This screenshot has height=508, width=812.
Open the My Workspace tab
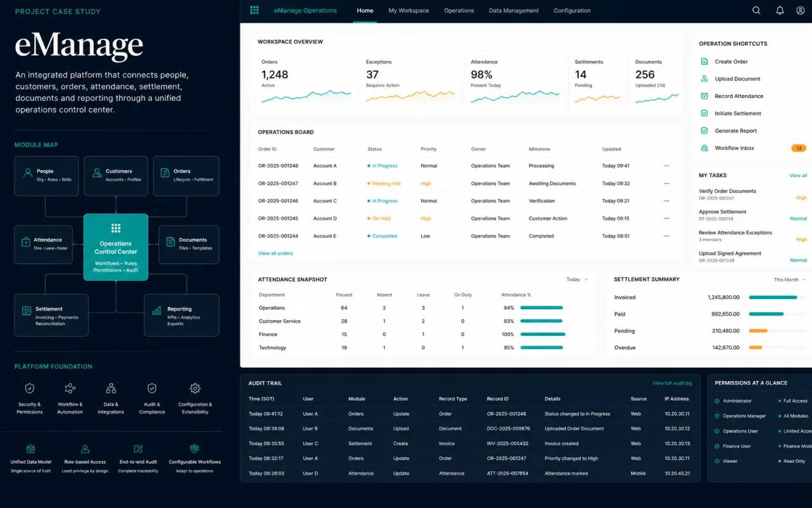coord(409,11)
